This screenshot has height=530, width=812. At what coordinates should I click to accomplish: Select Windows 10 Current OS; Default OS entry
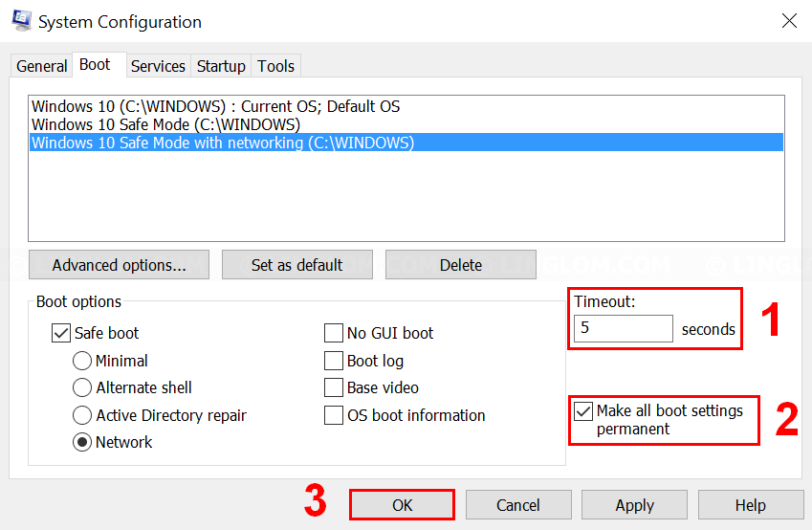click(406, 106)
